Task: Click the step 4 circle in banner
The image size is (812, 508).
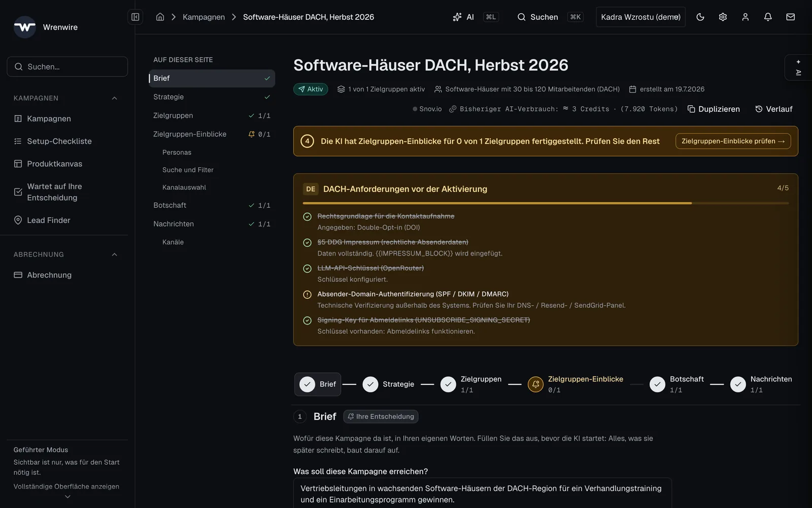Action: click(307, 141)
